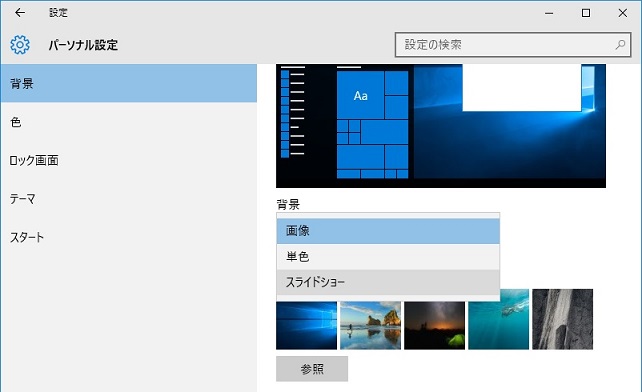Select the blue Windows logo wallpaper thumbnail
Screen dimensions: 642x392
click(x=306, y=325)
